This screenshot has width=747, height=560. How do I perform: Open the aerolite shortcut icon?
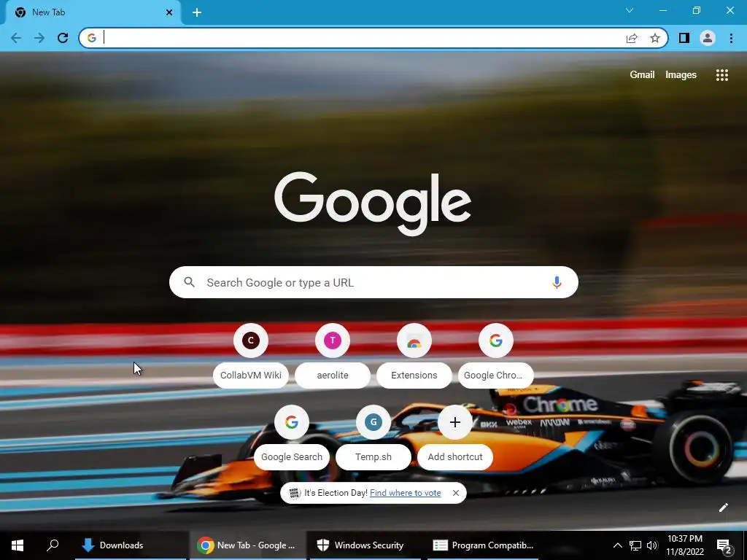(333, 341)
